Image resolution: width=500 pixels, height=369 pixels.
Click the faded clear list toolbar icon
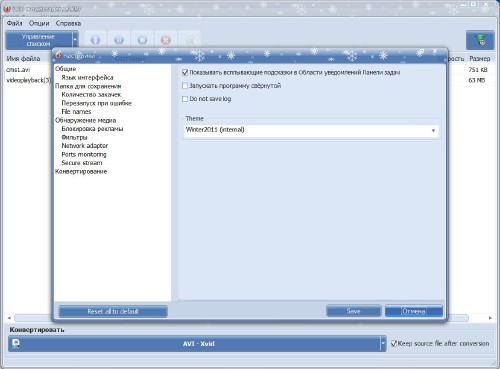[189, 40]
